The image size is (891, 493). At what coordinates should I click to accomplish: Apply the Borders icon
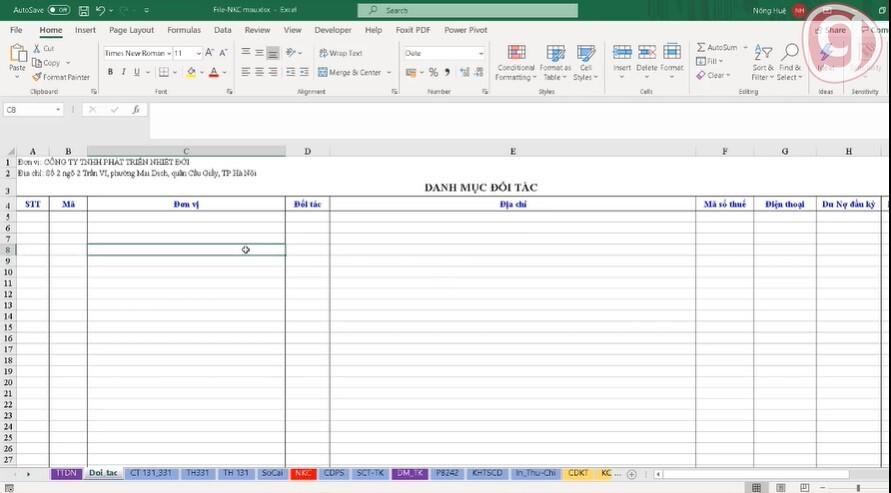[164, 72]
